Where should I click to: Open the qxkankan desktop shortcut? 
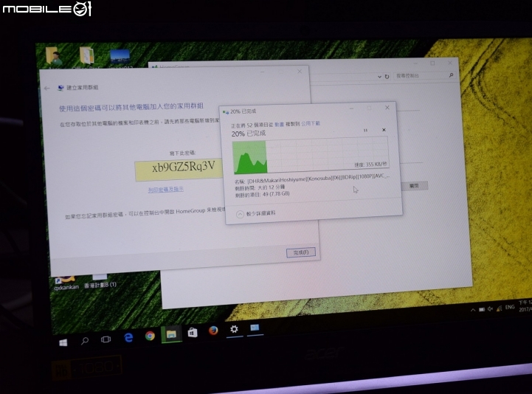[x=66, y=283]
